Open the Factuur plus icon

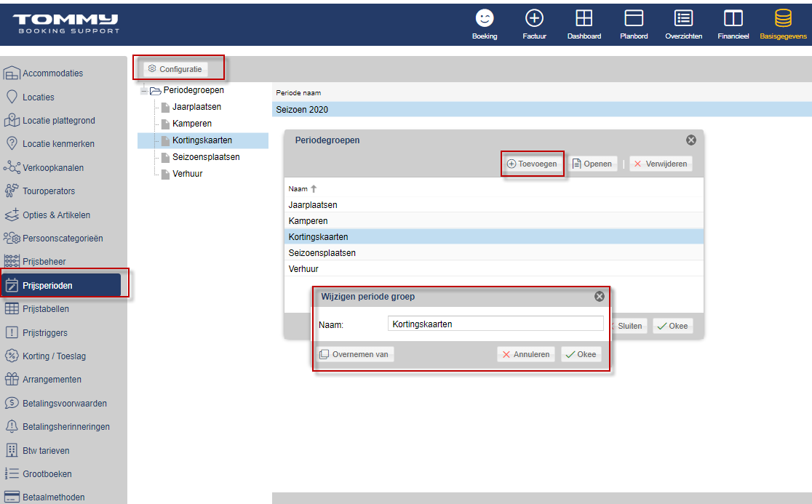point(535,19)
